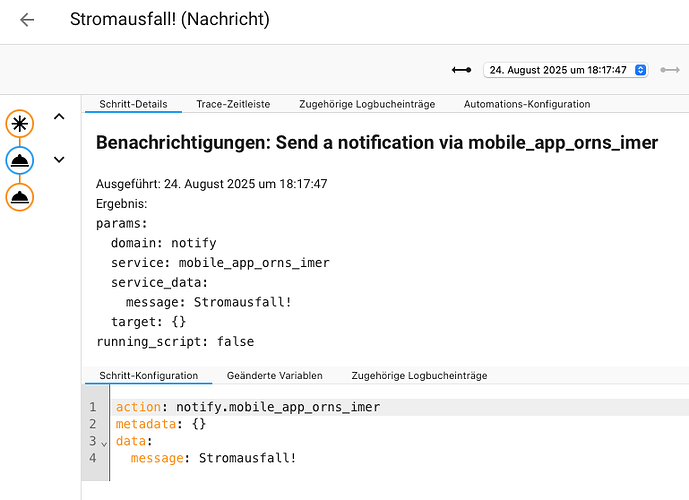Select the last orange action node in trace graph
Screen dimensions: 689x500
(x=19, y=197)
